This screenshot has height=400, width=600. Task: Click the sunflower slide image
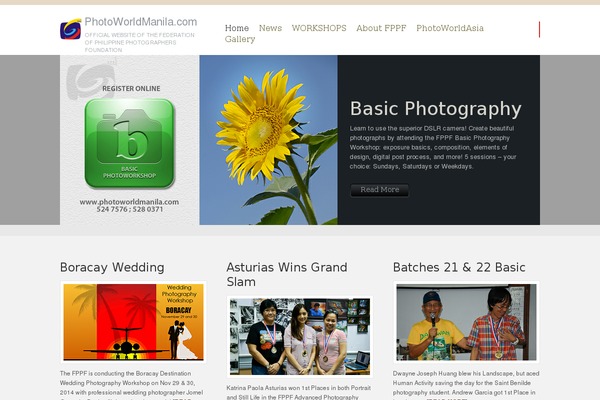(269, 140)
